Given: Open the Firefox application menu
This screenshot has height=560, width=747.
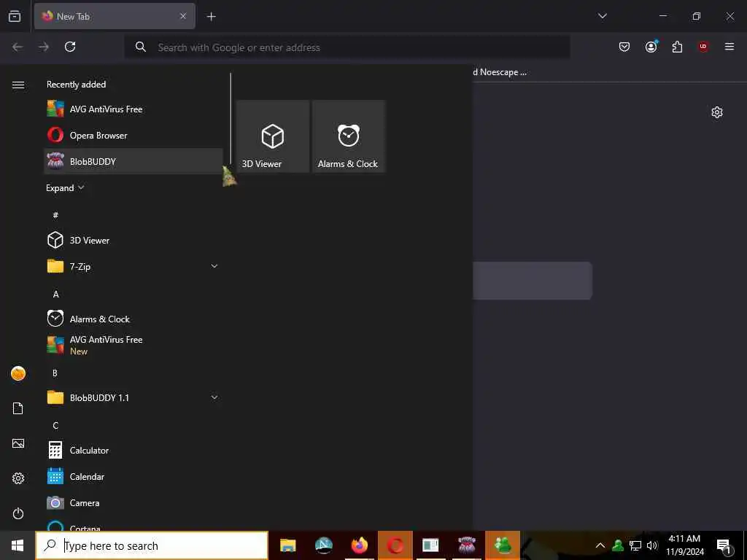Looking at the screenshot, I should coord(729,47).
